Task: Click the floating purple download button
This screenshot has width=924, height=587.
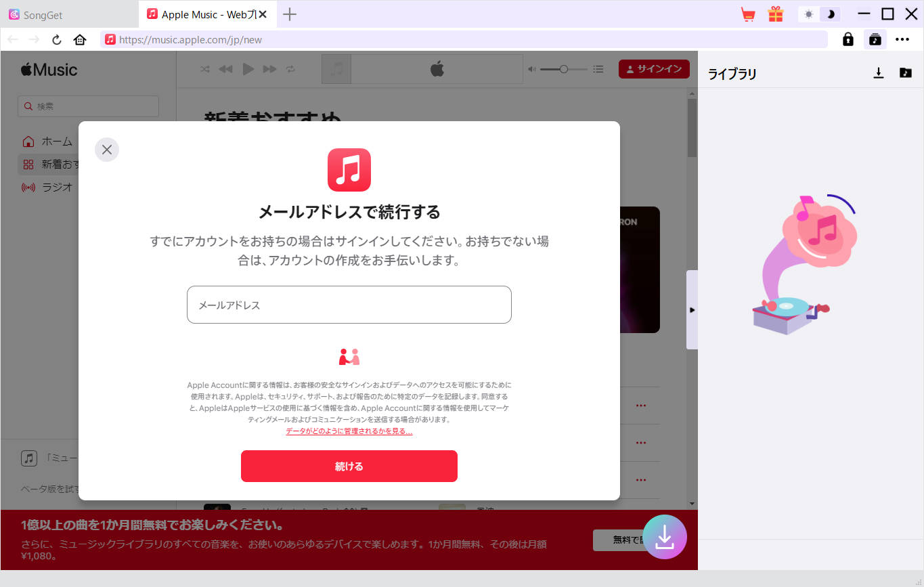Action: pos(664,536)
